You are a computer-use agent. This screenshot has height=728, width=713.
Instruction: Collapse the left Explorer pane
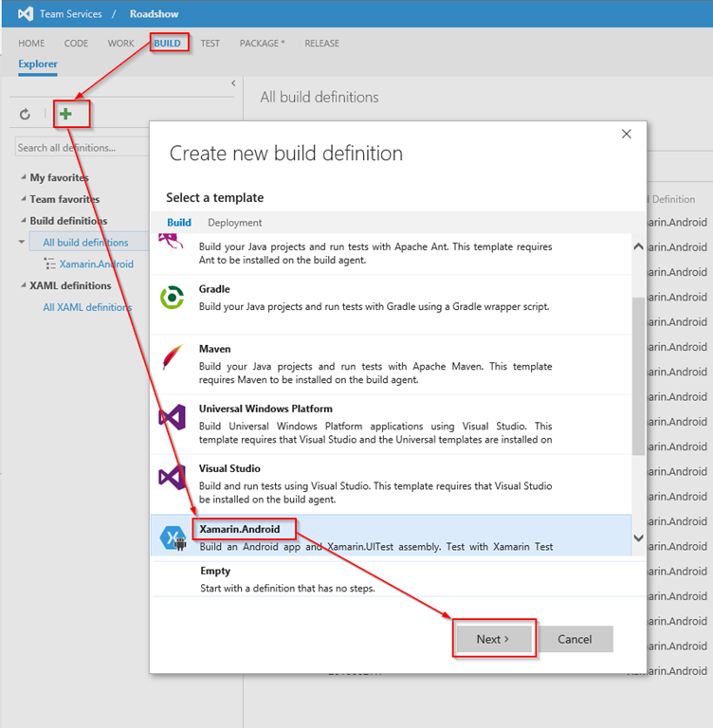click(233, 84)
